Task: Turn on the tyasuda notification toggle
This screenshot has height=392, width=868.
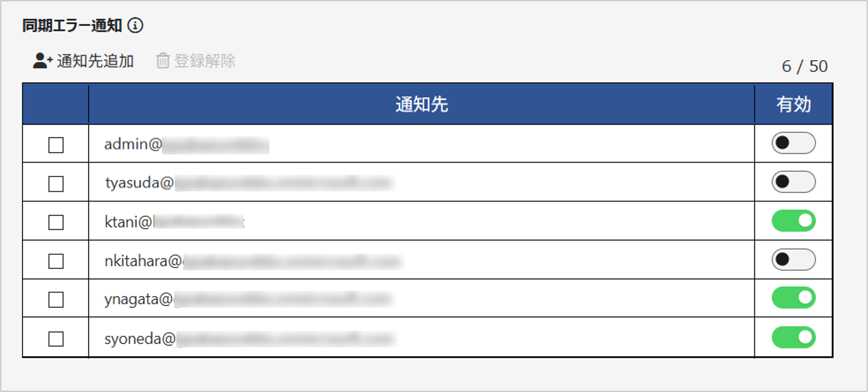Action: pyautogui.click(x=794, y=182)
